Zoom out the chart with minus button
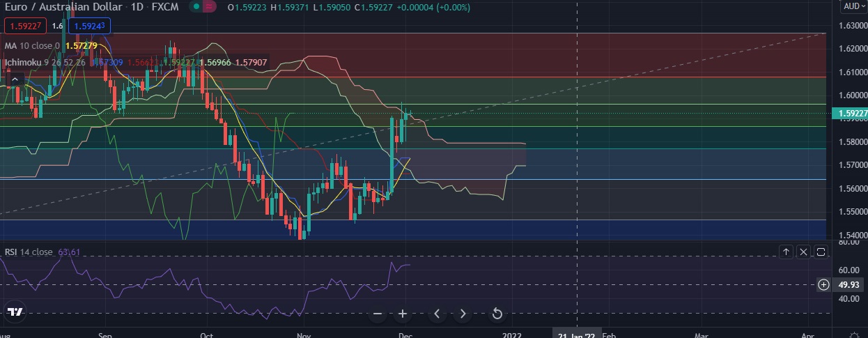 (378, 314)
